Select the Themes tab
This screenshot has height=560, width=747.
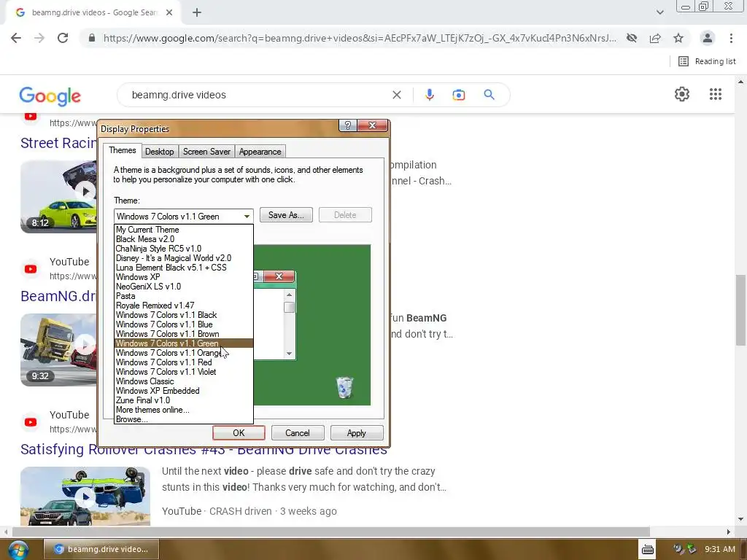[123, 150]
